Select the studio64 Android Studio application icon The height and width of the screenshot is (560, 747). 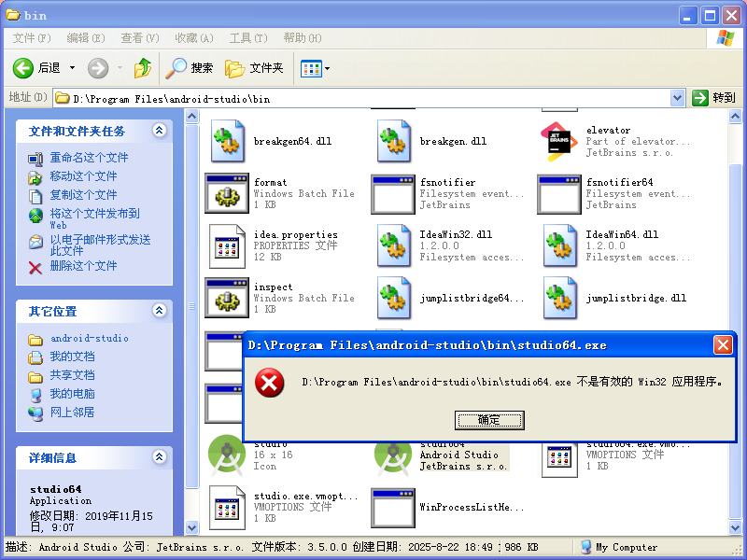(x=393, y=458)
